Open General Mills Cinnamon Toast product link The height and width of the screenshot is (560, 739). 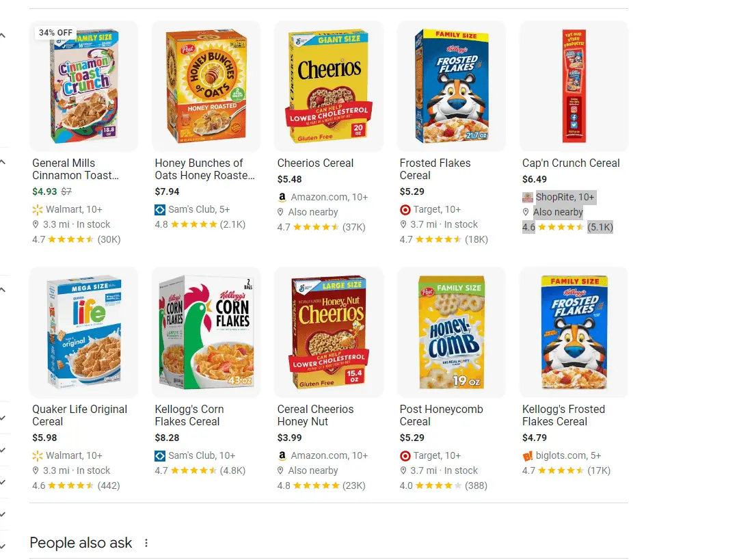tap(75, 169)
